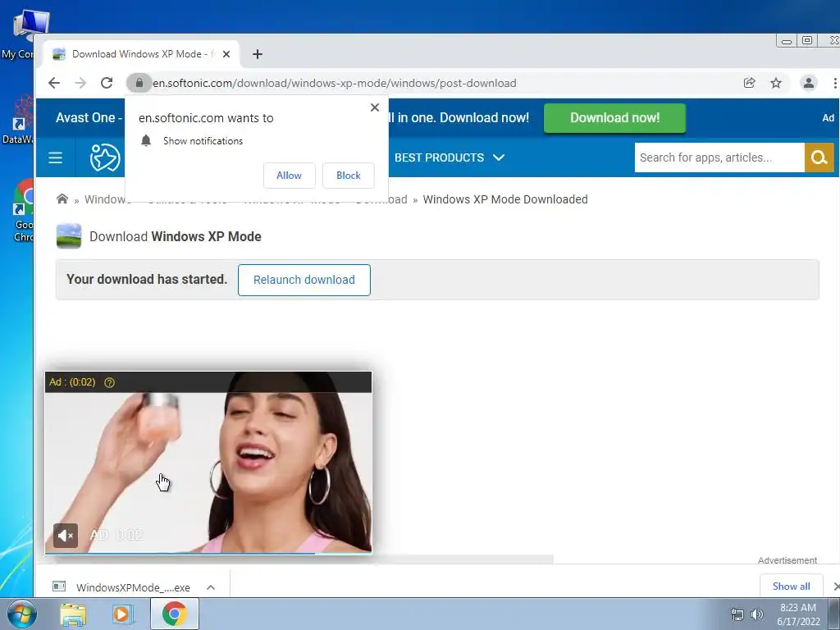This screenshot has width=840, height=630.
Task: Click the Windows XP Mode app icon
Action: coord(69,236)
